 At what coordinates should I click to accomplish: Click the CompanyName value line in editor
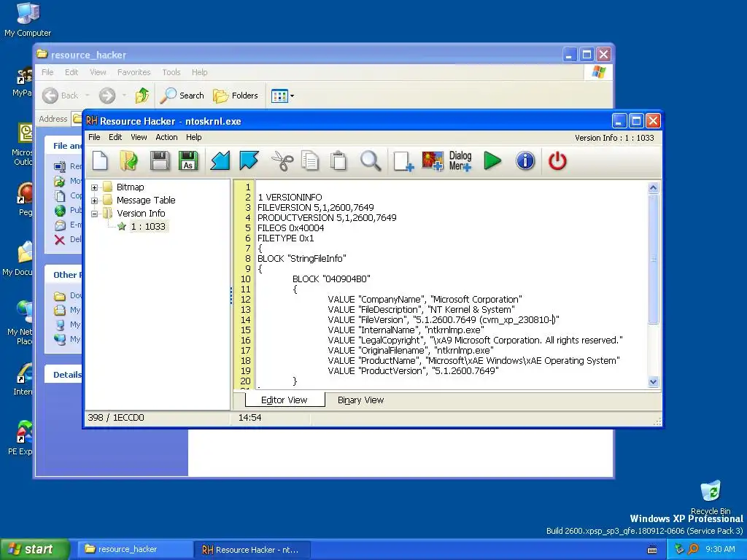coord(425,300)
